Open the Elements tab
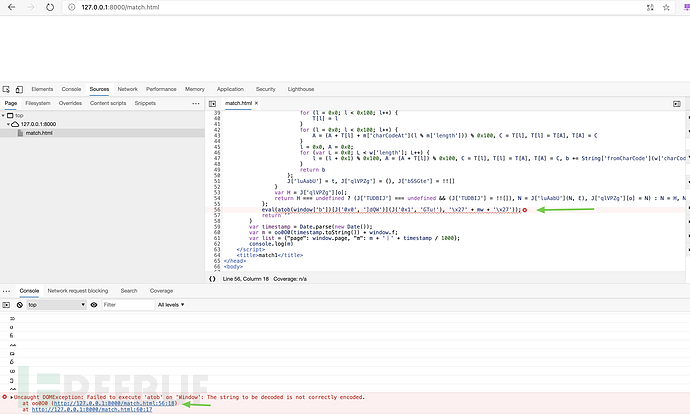This screenshot has height=415, width=690. pos(42,89)
